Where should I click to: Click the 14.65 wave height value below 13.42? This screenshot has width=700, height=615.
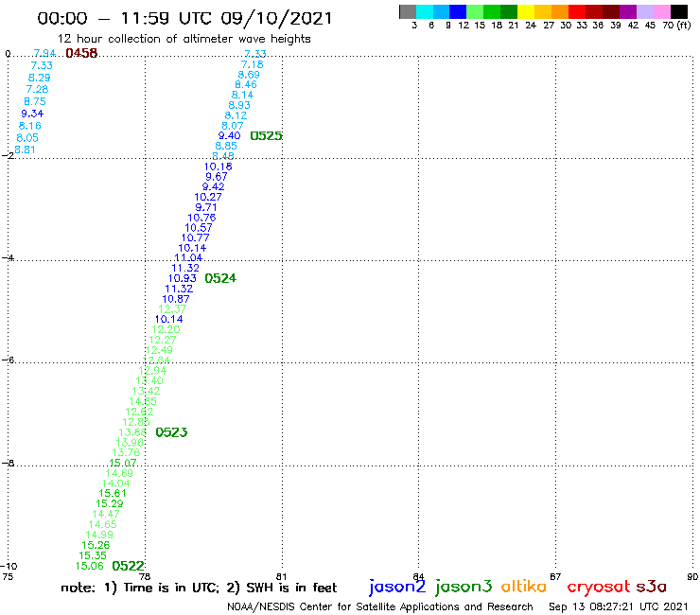coord(143,401)
